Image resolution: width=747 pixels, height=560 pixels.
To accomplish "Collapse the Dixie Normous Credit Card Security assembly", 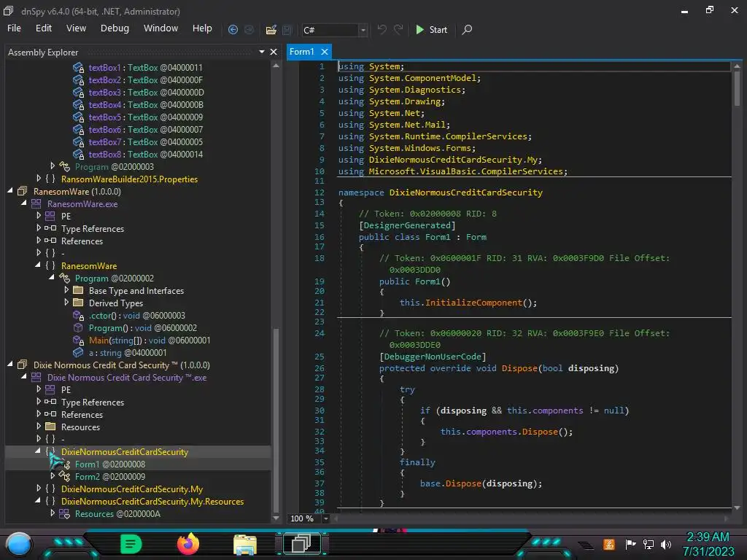I will coord(10,364).
